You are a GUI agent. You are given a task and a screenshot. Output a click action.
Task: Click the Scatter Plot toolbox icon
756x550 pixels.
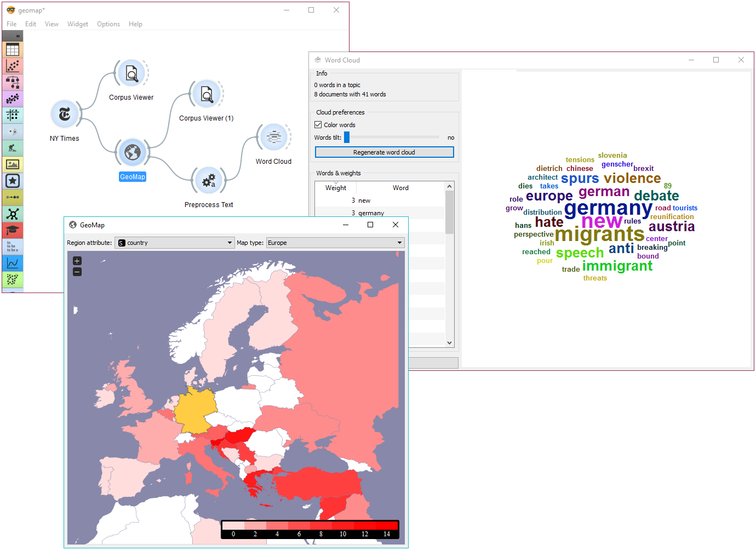12,66
